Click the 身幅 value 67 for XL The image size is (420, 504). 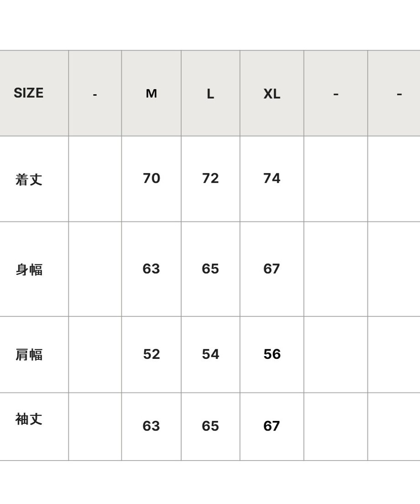point(272,269)
